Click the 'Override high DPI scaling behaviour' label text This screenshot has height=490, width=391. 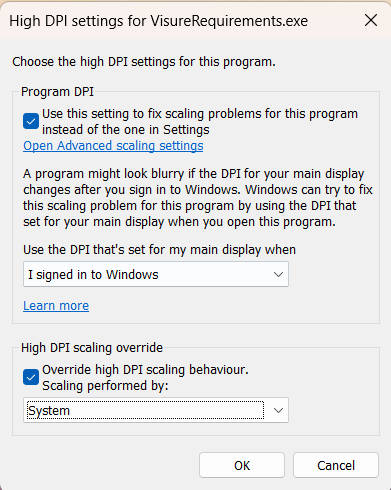coord(146,370)
